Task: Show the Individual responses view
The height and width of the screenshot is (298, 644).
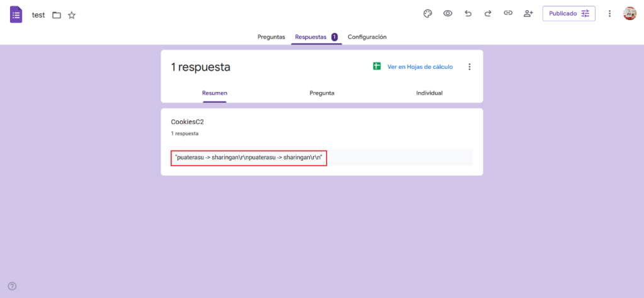Action: [429, 93]
